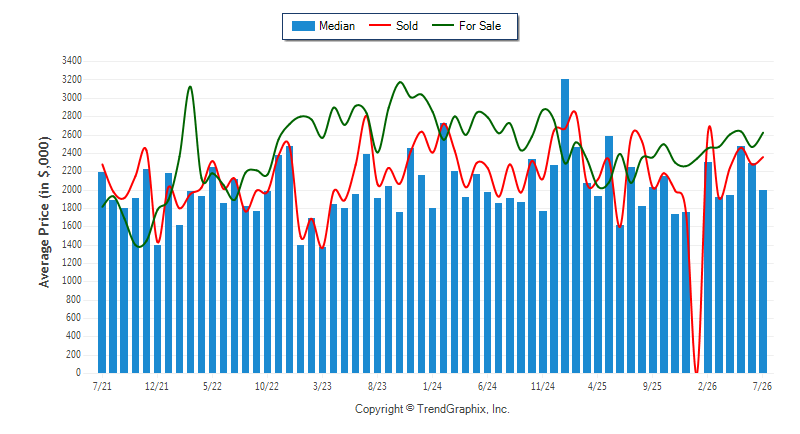Click the 11/24 x-axis label
The width and height of the screenshot is (800, 434).
542,386
